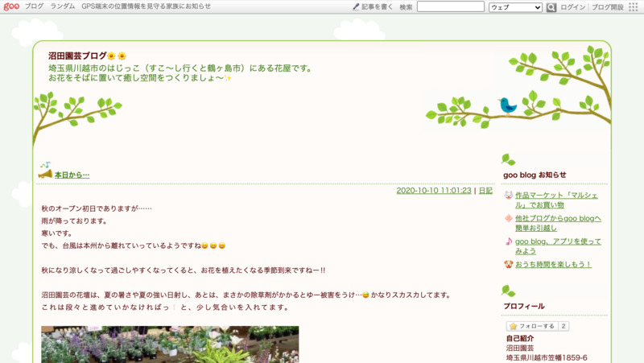
Task: Click the goo blog お知らせ heading
Action: 535,175
